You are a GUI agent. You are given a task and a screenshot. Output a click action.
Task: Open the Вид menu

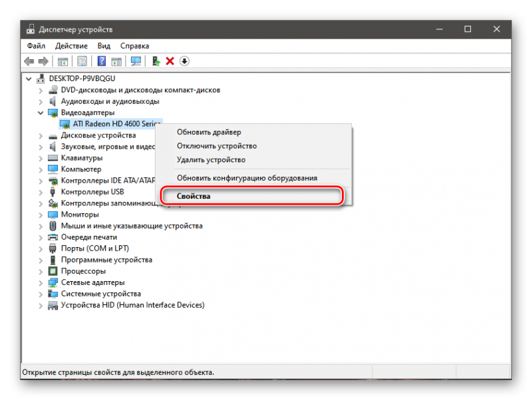click(104, 46)
